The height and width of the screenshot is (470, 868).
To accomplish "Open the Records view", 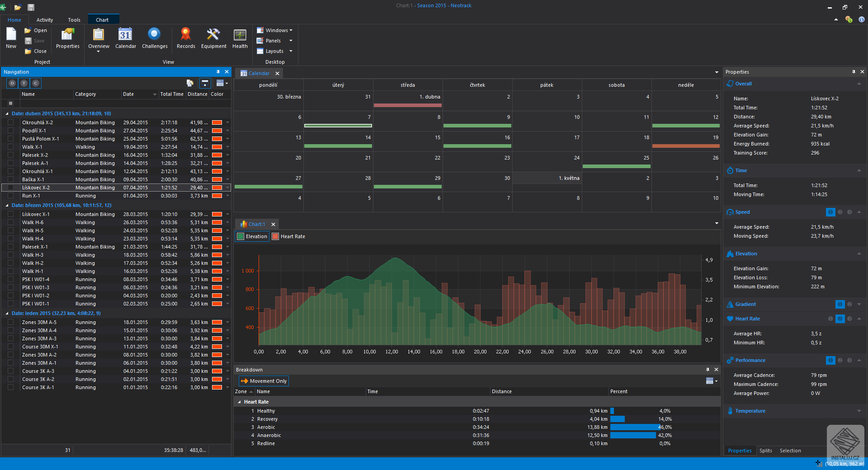I will click(186, 38).
